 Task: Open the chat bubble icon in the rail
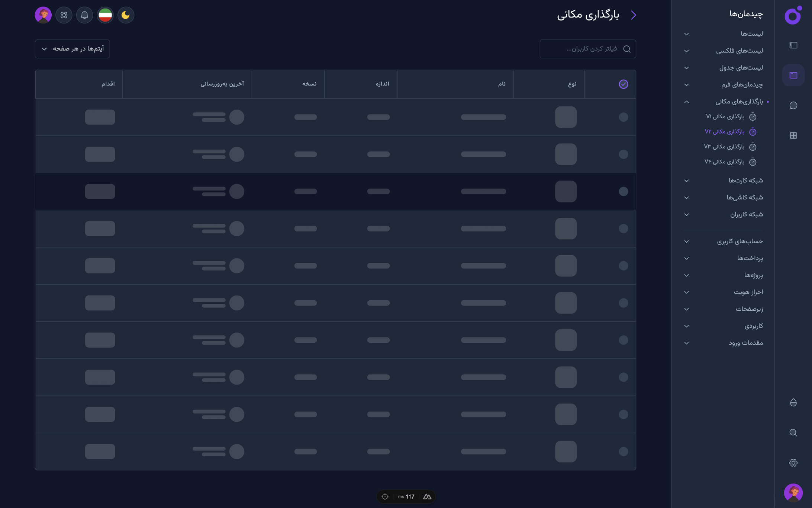[x=793, y=105]
